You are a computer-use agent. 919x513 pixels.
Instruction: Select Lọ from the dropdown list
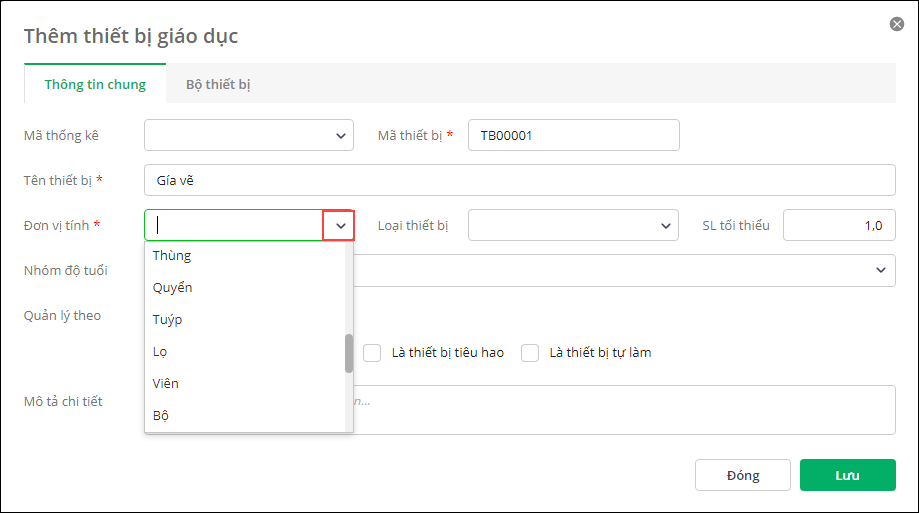coord(161,352)
